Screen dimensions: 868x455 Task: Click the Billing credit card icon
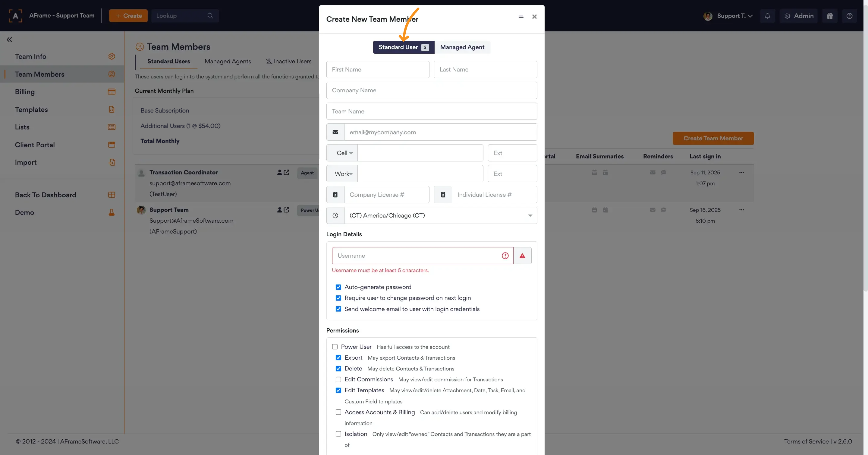click(x=112, y=92)
